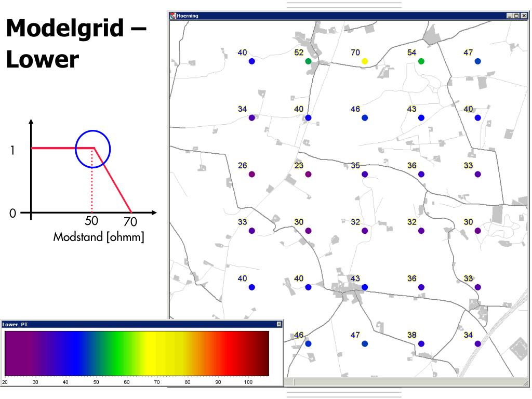Select the green data point labeled 52
The width and height of the screenshot is (532, 399).
(308, 61)
